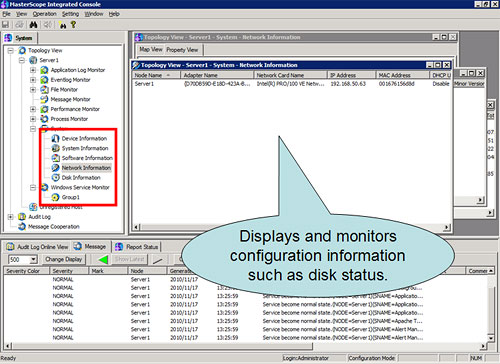
Task: Open the Window menu
Action: click(94, 14)
